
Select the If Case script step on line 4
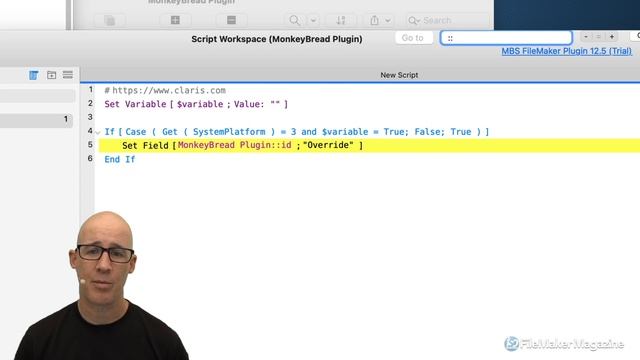click(297, 132)
